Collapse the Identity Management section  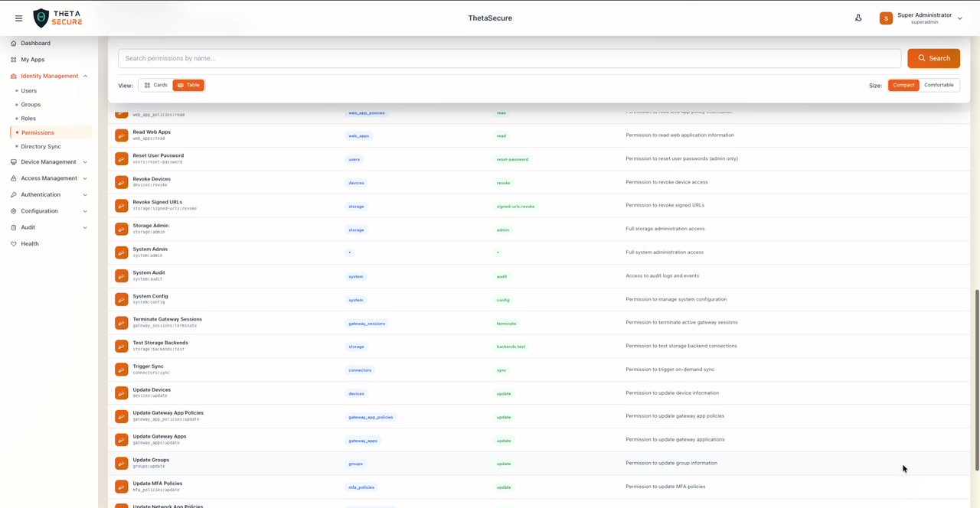49,76
